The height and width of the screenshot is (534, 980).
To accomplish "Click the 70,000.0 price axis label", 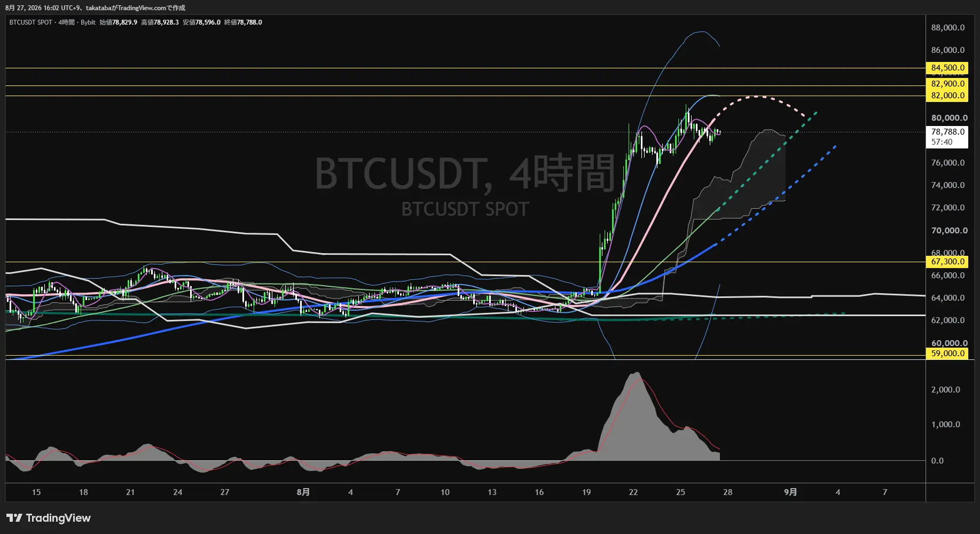I will click(949, 231).
